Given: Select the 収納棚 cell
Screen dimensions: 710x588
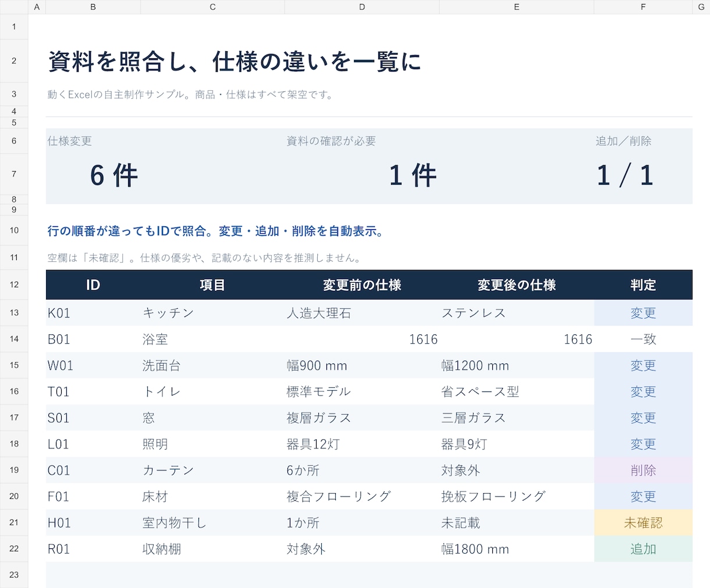Looking at the screenshot, I should 212,548.
